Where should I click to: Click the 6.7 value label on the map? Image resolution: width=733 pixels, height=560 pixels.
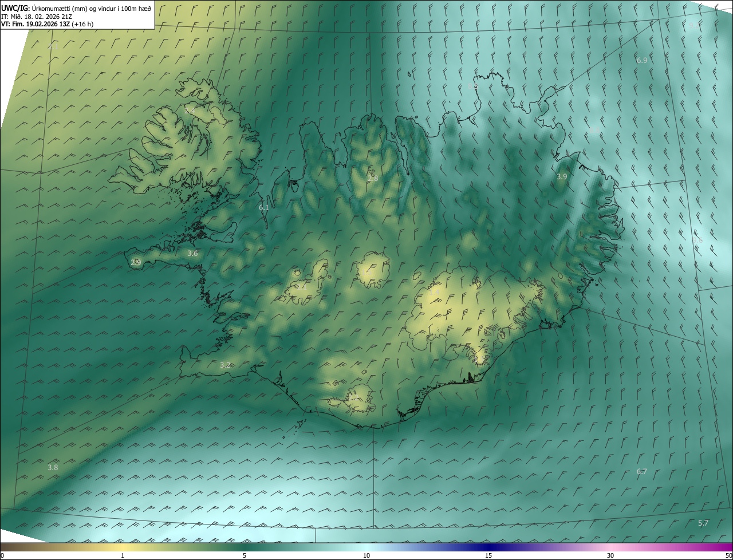pos(642,471)
